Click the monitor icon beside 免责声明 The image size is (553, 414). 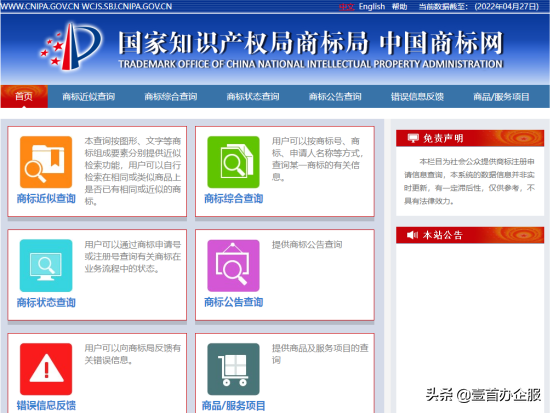413,138
